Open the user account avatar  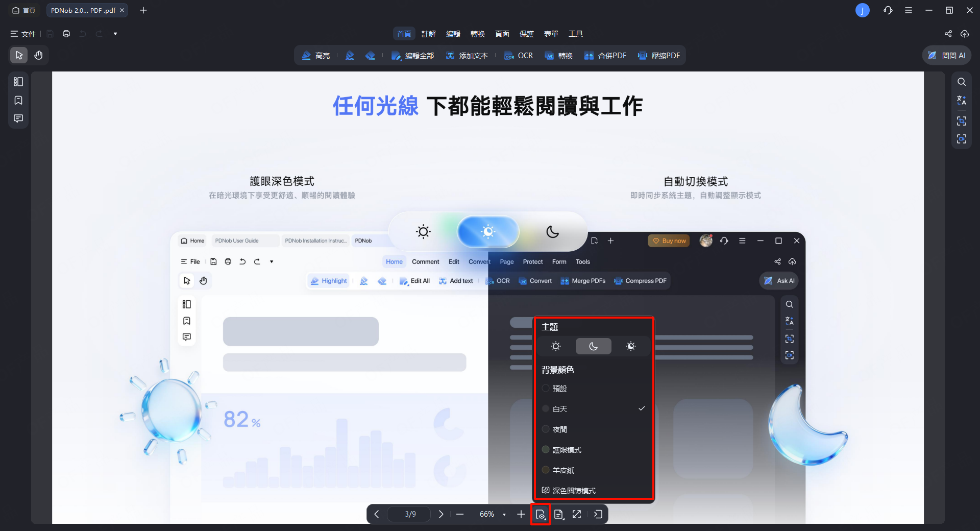click(x=863, y=10)
